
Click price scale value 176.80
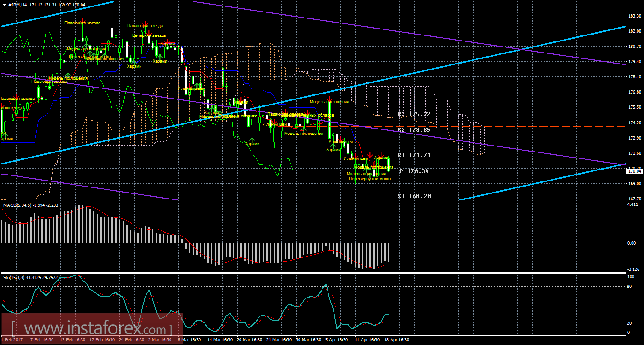[x=635, y=92]
